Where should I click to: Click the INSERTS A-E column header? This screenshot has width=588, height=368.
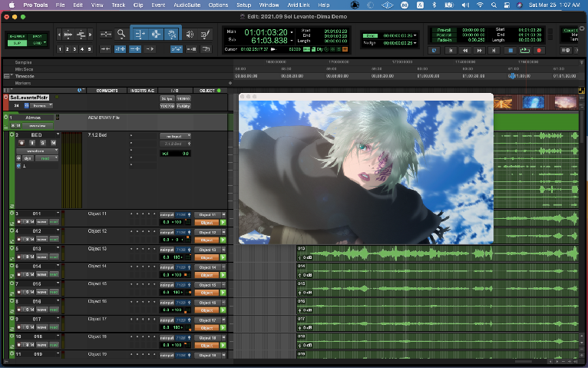click(x=142, y=91)
